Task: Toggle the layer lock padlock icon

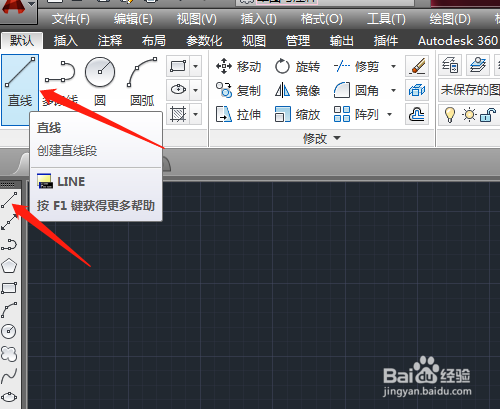Action: coord(488,115)
